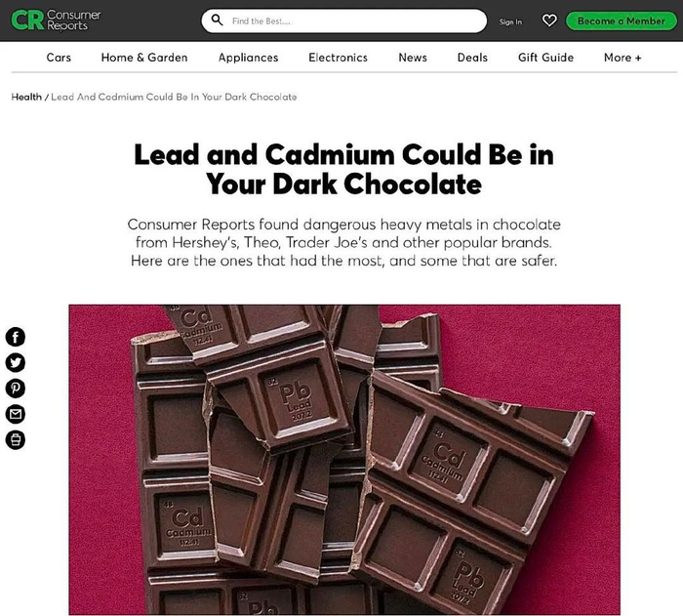Visit the Gift Guide
Screen dimensions: 683x616
point(545,58)
